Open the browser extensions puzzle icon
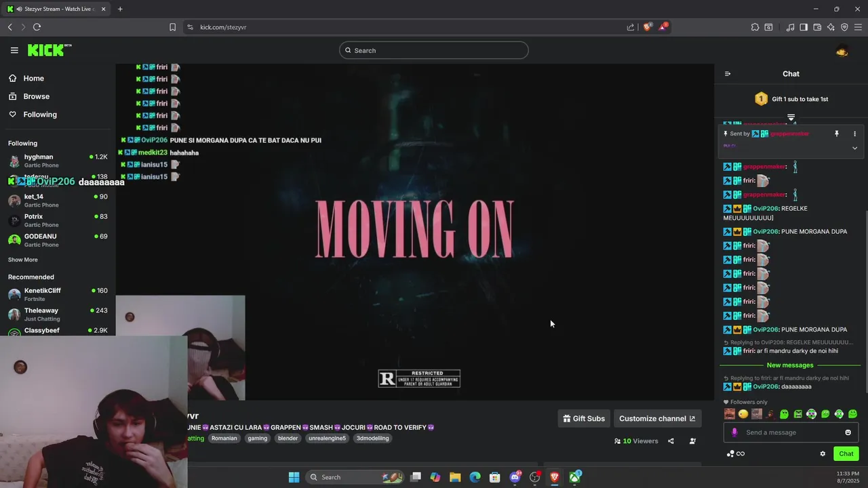Image resolution: width=868 pixels, height=488 pixels. tap(755, 27)
